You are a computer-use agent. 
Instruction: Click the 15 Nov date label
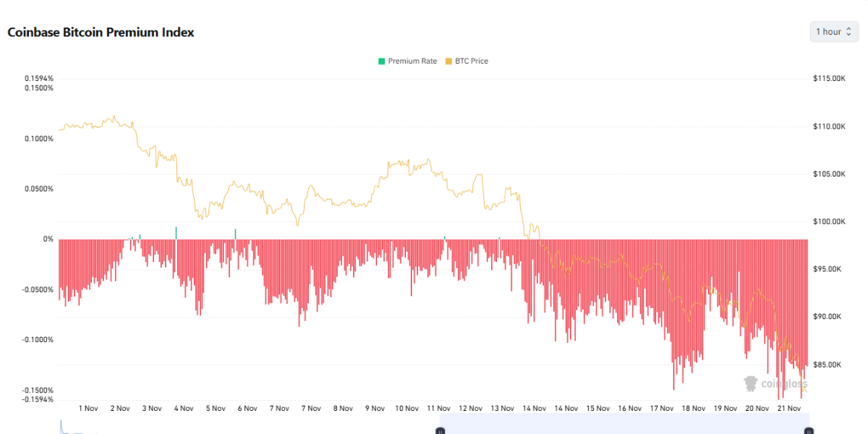[x=597, y=408]
